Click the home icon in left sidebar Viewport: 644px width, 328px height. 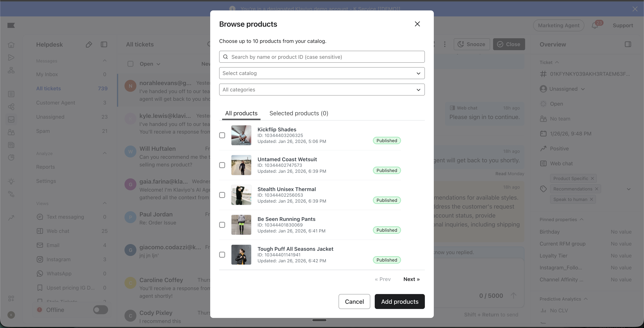click(x=11, y=45)
